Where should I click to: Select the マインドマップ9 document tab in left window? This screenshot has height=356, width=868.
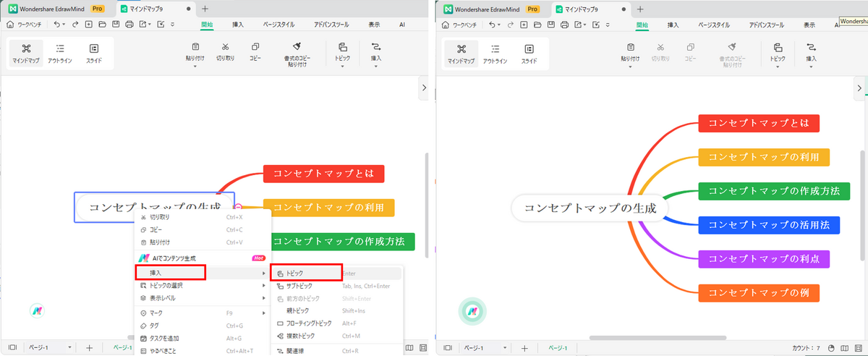click(156, 9)
